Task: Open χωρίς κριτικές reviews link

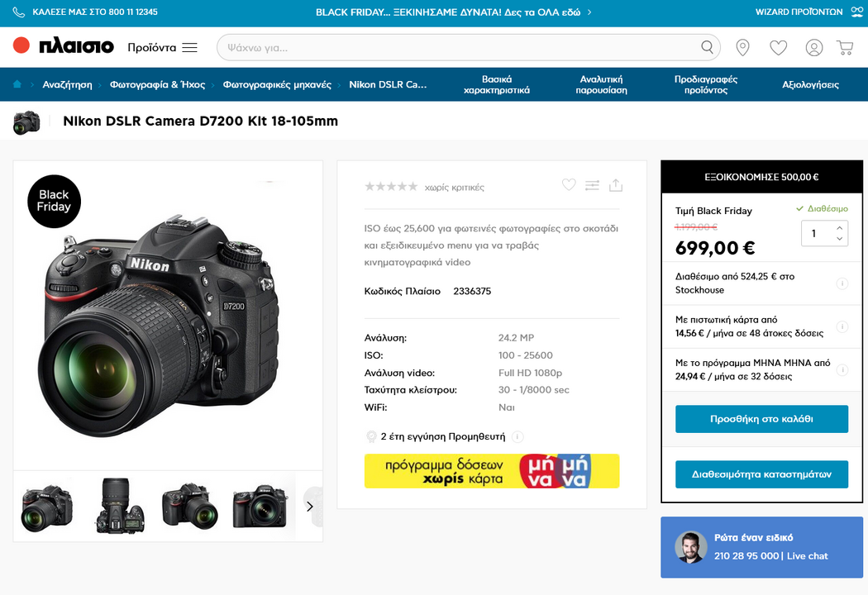Action: tap(455, 188)
